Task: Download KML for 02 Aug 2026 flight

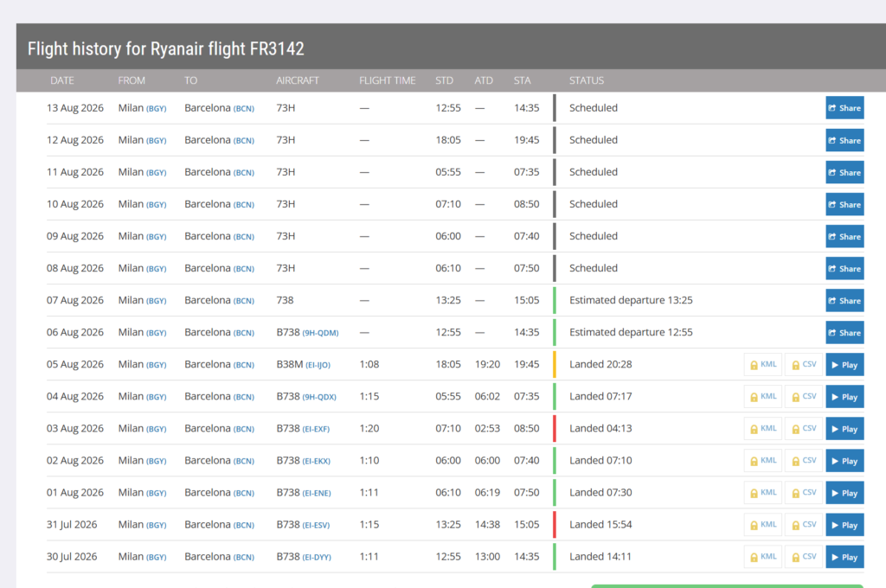Action: tap(763, 461)
